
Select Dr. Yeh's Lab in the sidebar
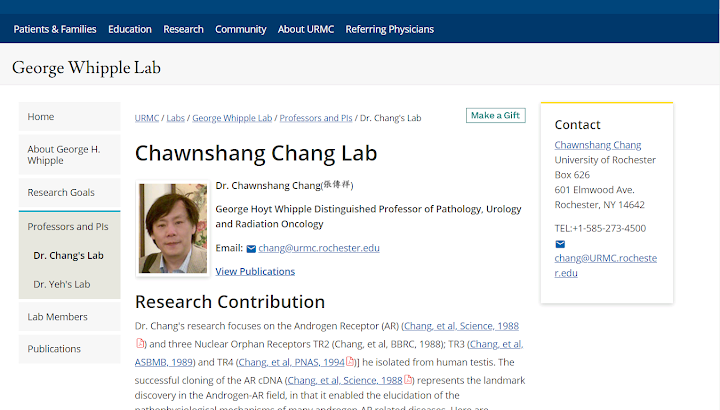(x=62, y=284)
